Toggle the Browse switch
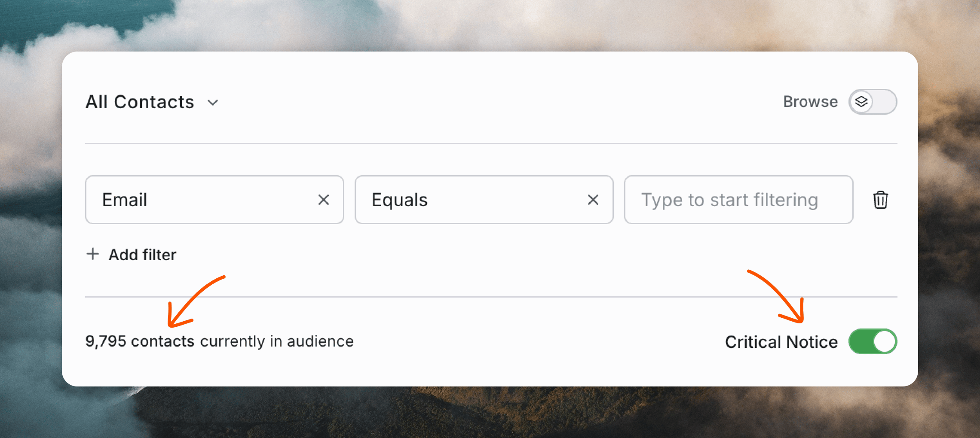The image size is (980, 438). (873, 102)
